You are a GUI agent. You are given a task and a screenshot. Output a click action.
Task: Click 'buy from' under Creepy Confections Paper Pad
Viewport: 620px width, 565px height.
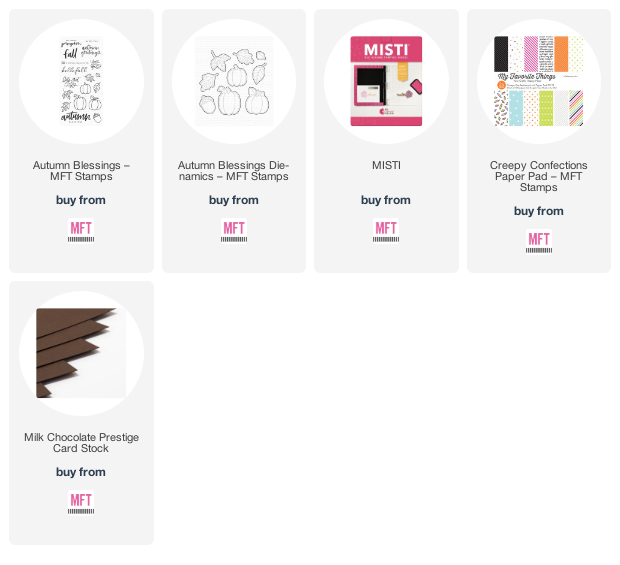point(539,211)
